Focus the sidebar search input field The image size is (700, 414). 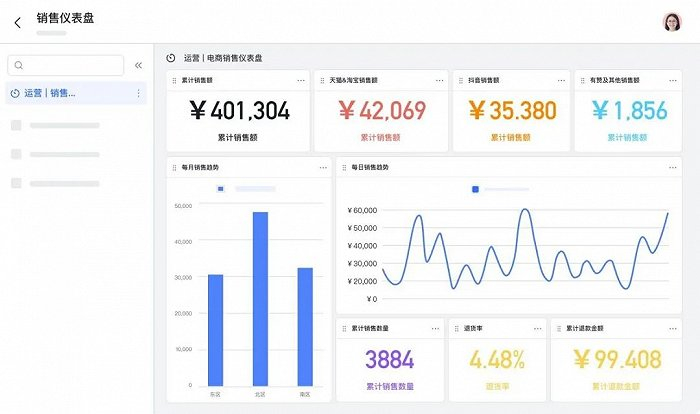click(x=66, y=65)
